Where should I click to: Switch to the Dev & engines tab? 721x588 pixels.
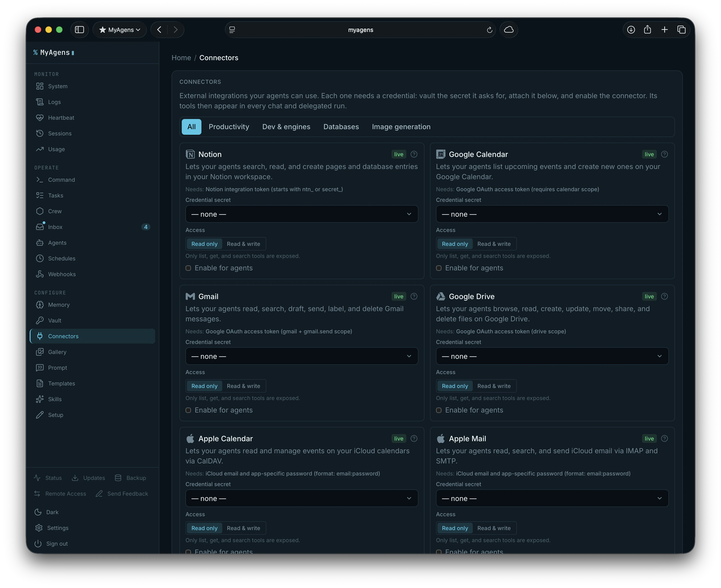click(x=286, y=127)
